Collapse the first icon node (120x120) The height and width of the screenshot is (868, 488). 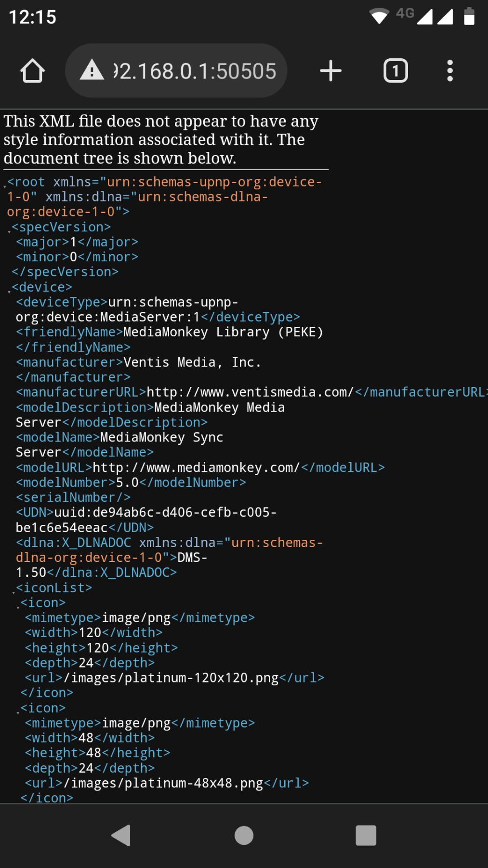point(18,607)
